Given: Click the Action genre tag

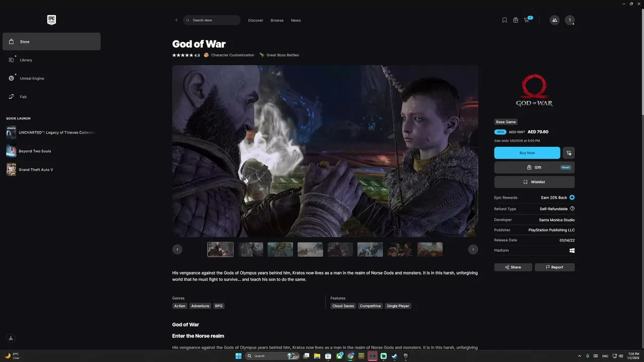Looking at the screenshot, I should [180, 306].
